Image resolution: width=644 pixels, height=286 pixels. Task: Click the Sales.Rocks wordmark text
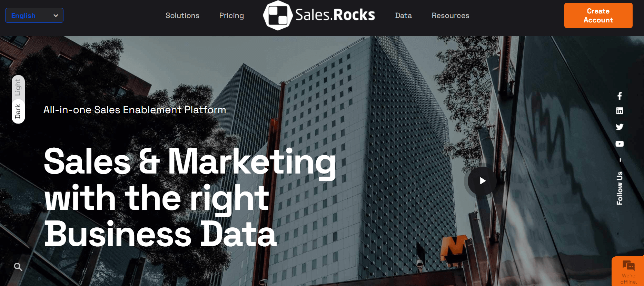[335, 15]
